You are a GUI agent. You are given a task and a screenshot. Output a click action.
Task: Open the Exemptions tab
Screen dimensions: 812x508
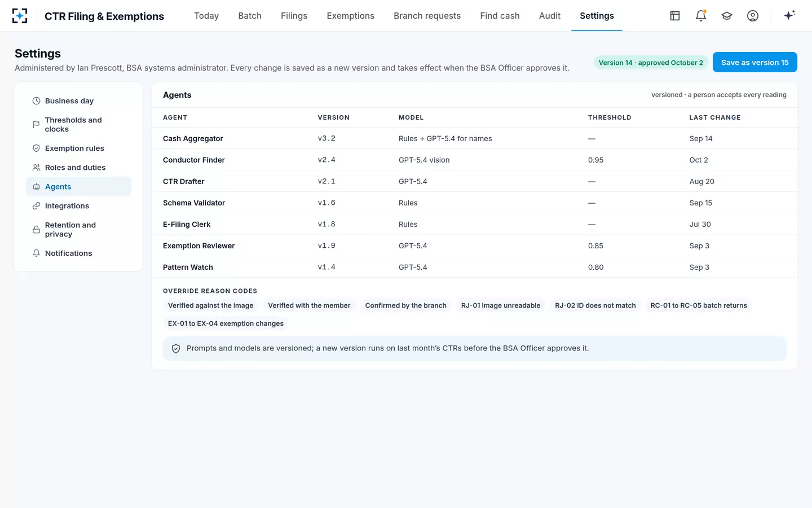pos(351,16)
